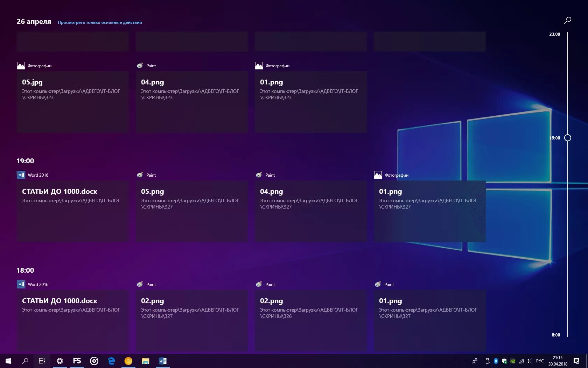Click the 19:00 section heading
588x368 pixels.
click(x=25, y=161)
